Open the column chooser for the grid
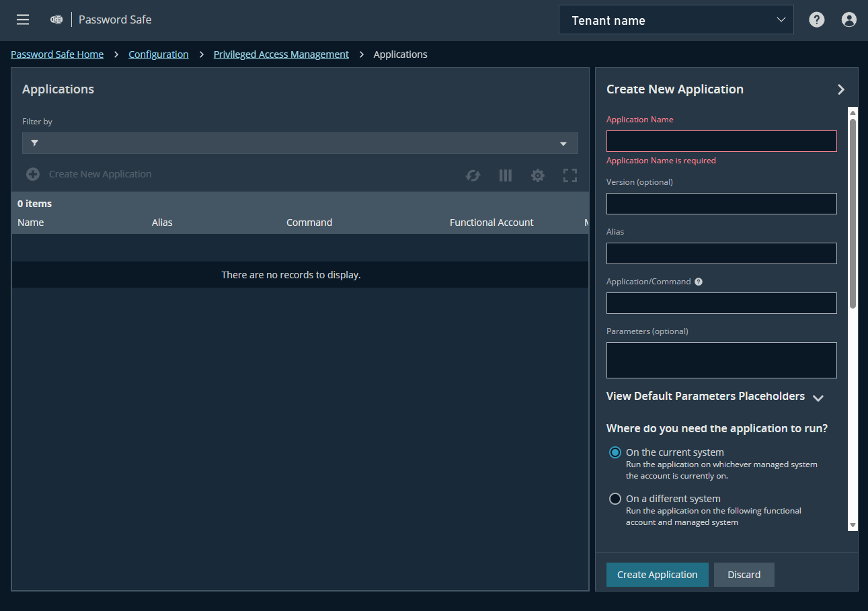This screenshot has height=611, width=868. 505,175
